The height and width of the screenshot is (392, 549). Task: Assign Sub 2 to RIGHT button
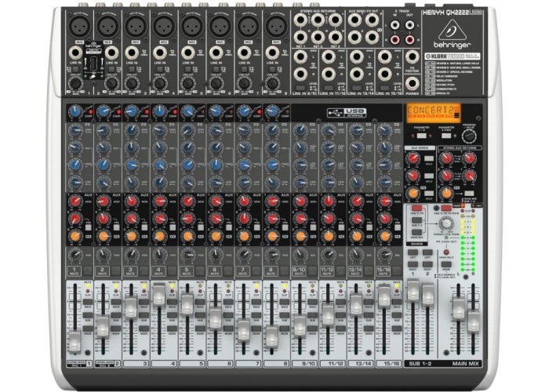(x=427, y=265)
